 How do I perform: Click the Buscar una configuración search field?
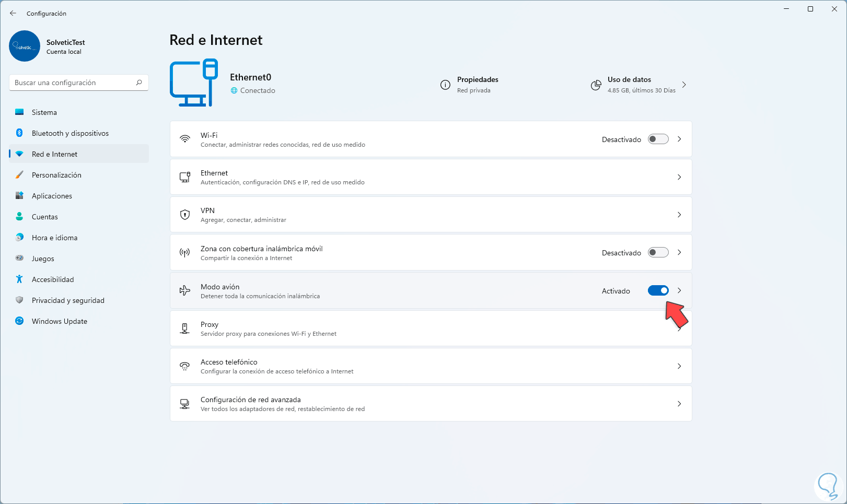[73, 83]
